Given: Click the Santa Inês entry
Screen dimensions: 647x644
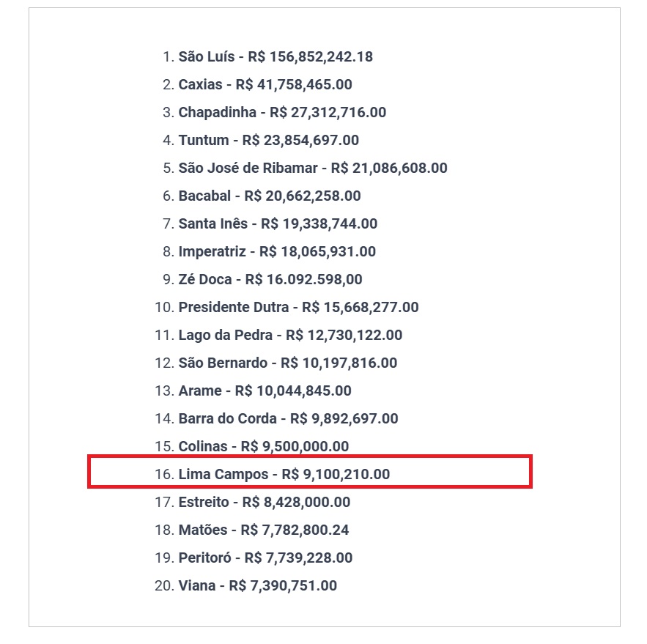Looking at the screenshot, I should coord(278,224).
